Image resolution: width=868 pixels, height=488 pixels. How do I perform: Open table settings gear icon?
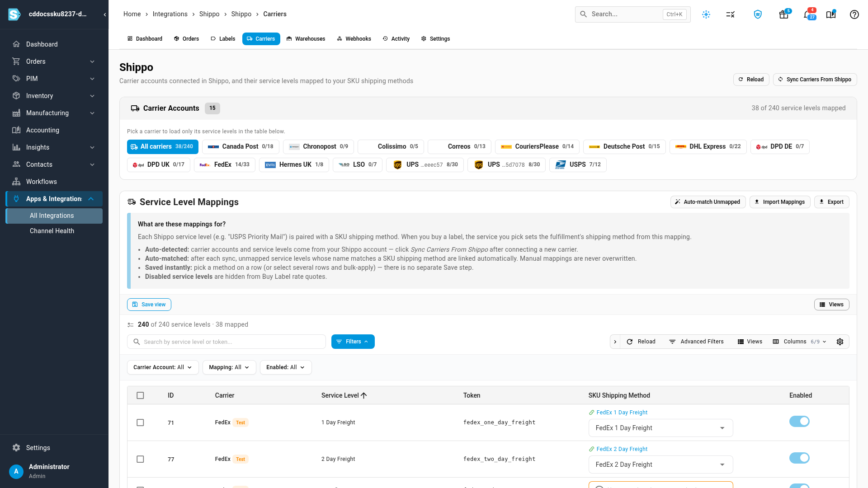tap(840, 342)
